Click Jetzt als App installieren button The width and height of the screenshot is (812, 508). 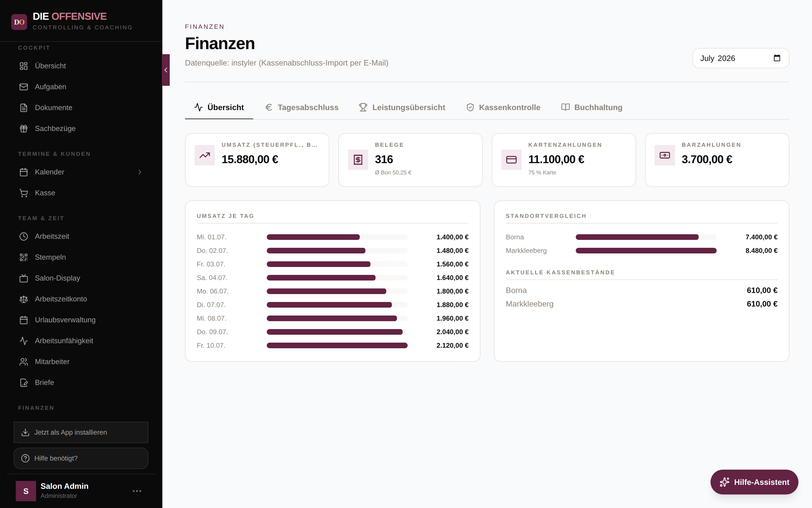81,432
